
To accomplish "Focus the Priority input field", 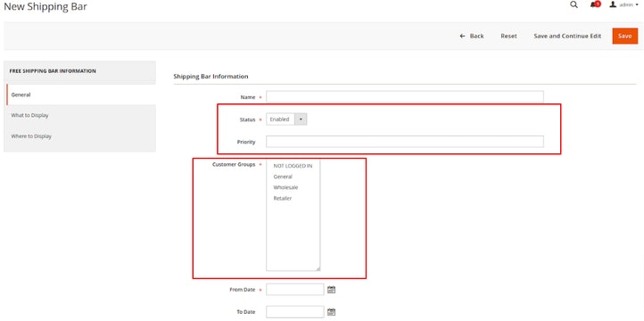I will pyautogui.click(x=405, y=142).
